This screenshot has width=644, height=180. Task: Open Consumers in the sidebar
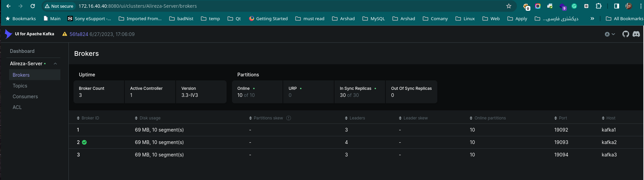25,97
